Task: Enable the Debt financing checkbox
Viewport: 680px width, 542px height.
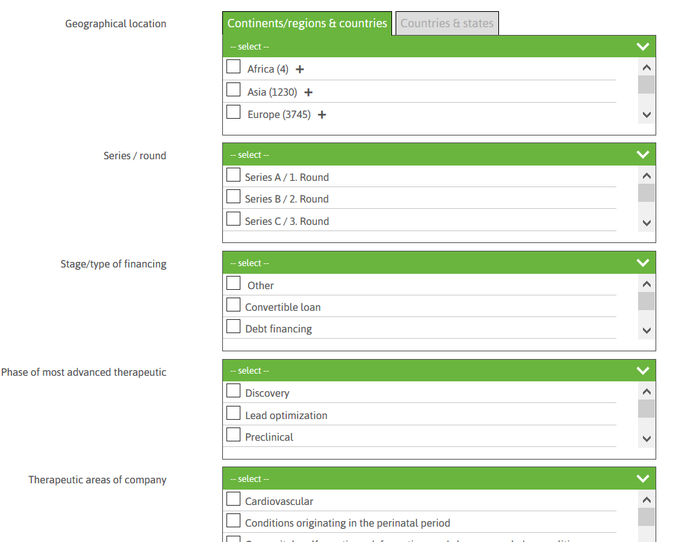Action: [233, 326]
